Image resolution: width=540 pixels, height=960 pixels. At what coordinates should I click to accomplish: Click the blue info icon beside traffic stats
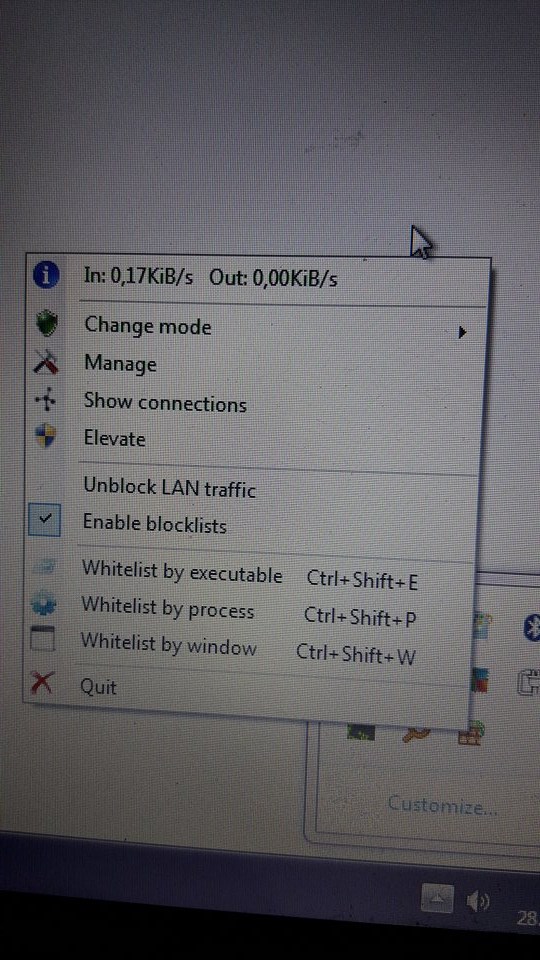click(46, 275)
